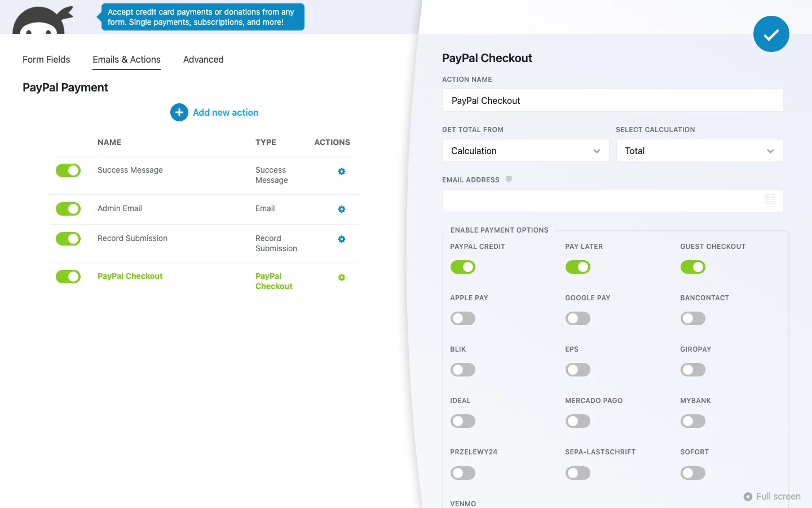The width and height of the screenshot is (812, 508).
Task: Enable Mercado Pago payment option
Action: point(578,421)
